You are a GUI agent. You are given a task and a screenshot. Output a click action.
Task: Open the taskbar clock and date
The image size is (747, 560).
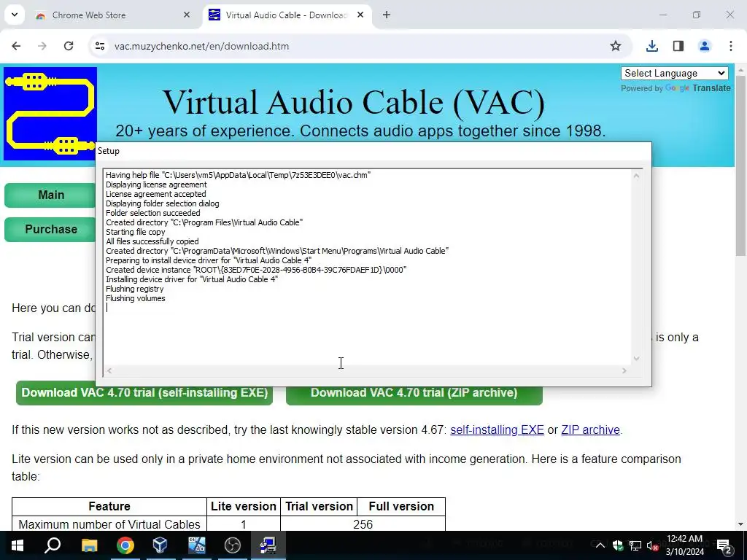tap(684, 545)
